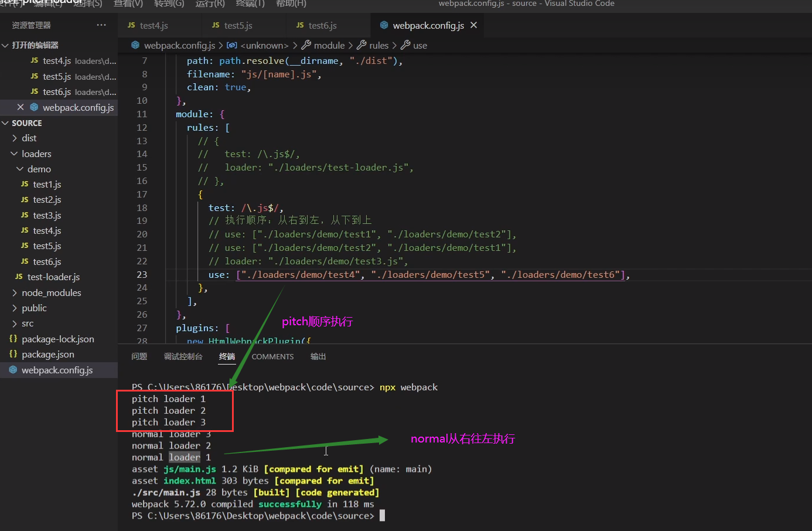Click JS icon of test5.js tab

tap(216, 25)
